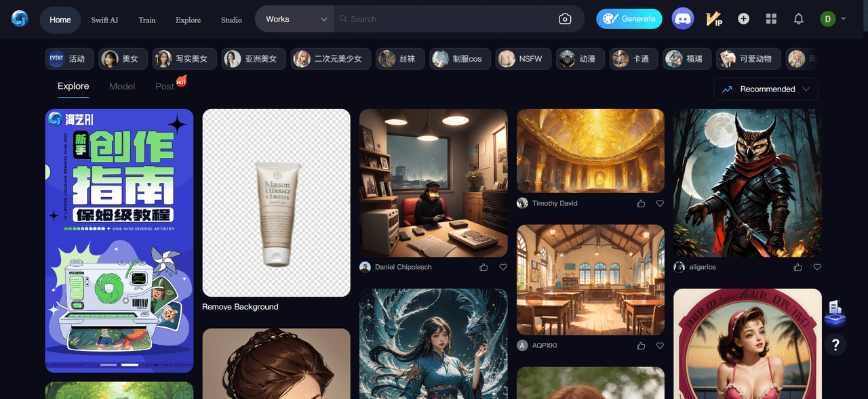Open the wooden classroom artwork thumbnail

(591, 280)
